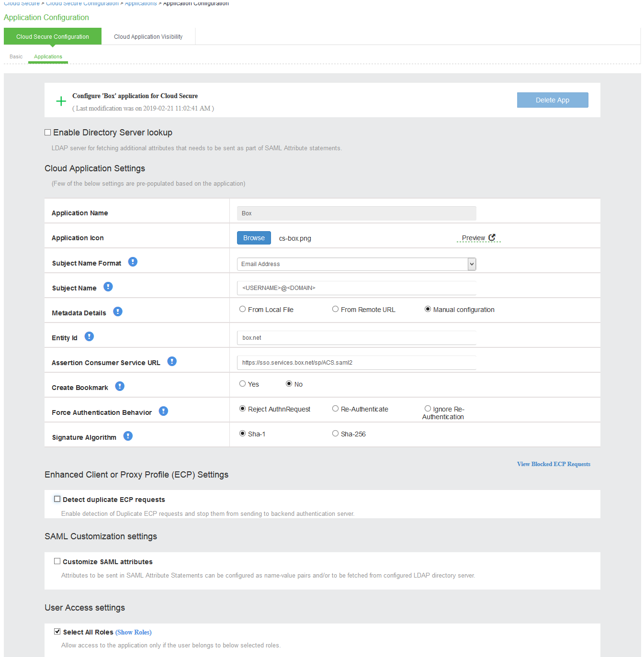The height and width of the screenshot is (657, 644).
Task: Click the Enhanced Client or Proxy Profile heading
Action: pos(136,475)
